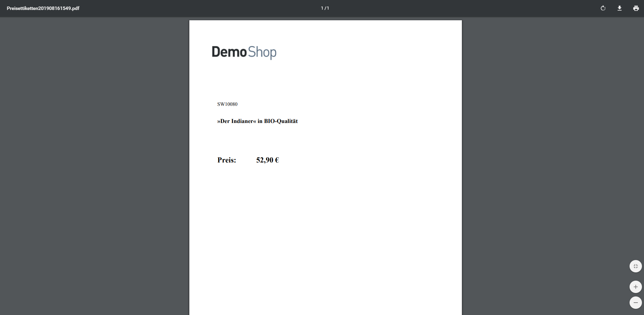The image size is (644, 315).
Task: Zoom out with the minus button
Action: [635, 303]
